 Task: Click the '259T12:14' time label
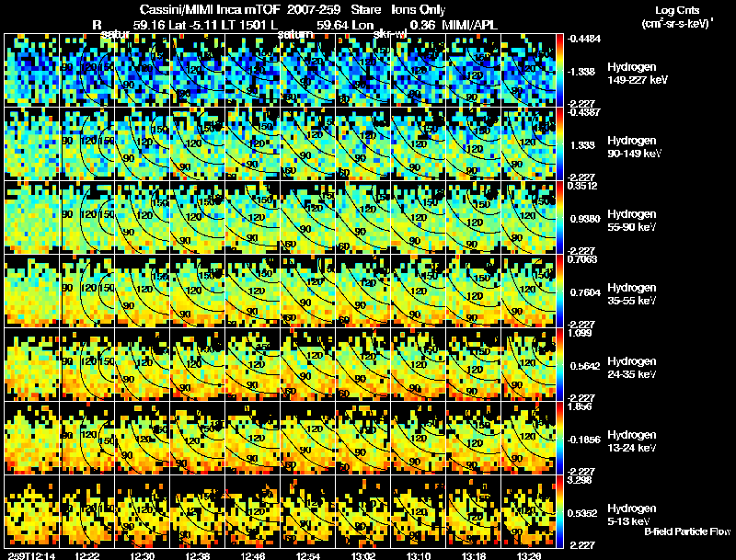pos(32,556)
